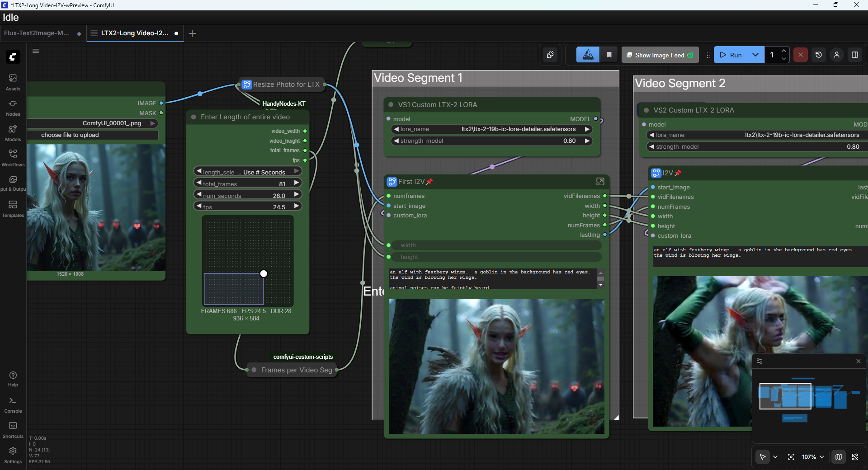Click choose file to upload
Viewport: 868px width, 470px height.
point(70,135)
